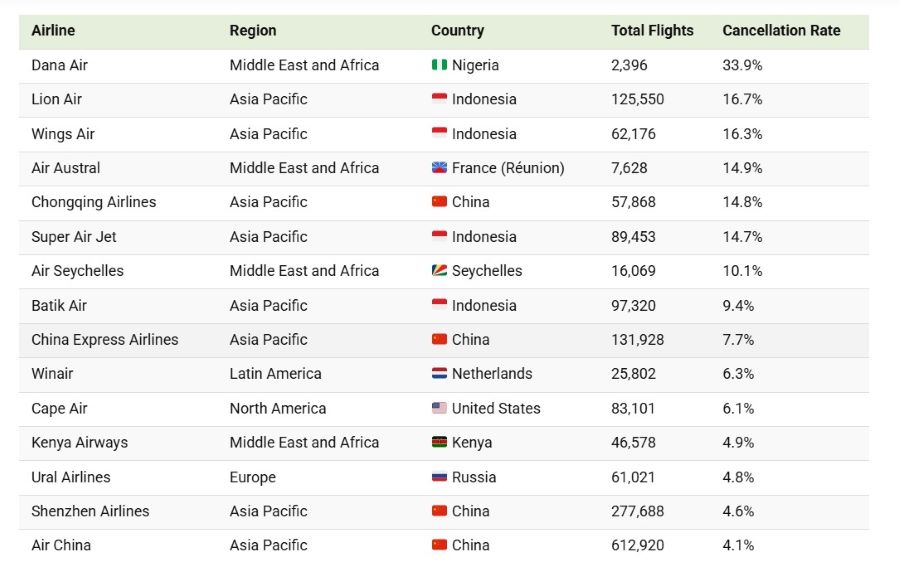Select the China Express Airlines row

click(444, 340)
